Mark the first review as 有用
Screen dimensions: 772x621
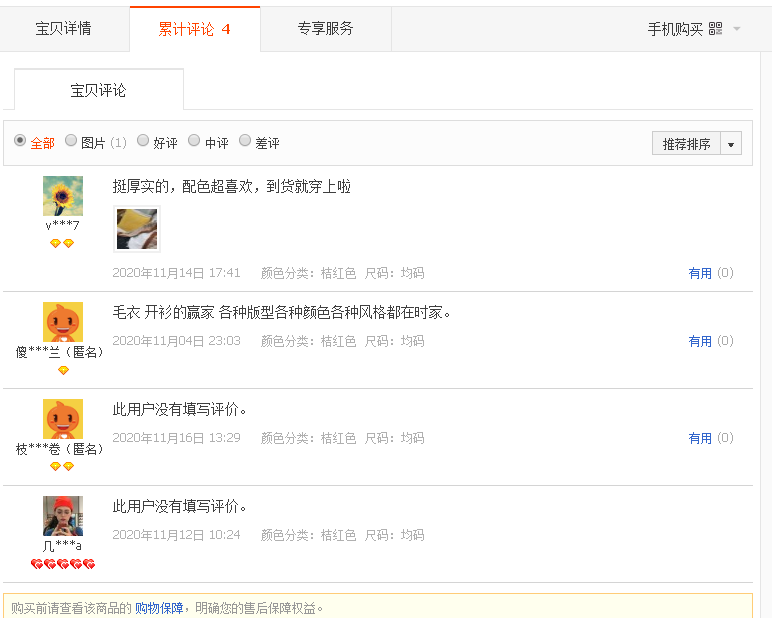tap(700, 273)
